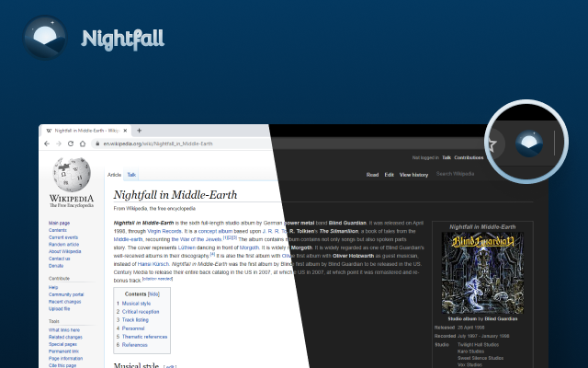
Task: Open the Morgoth link in light half
Action: (249, 247)
